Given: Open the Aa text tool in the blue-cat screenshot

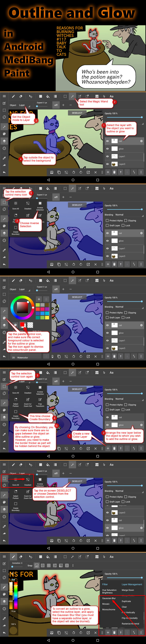Looking at the screenshot, I should coord(112,96).
